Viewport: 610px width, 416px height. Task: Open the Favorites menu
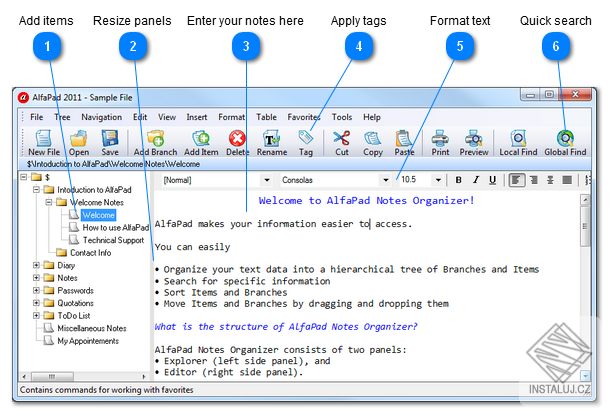click(304, 117)
